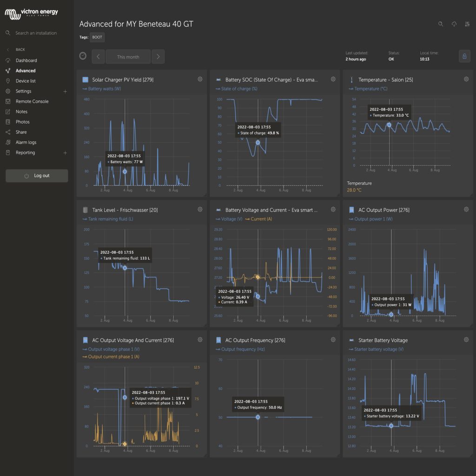Click the Search an installation field
Screen dimensions: 476x476
coord(36,33)
